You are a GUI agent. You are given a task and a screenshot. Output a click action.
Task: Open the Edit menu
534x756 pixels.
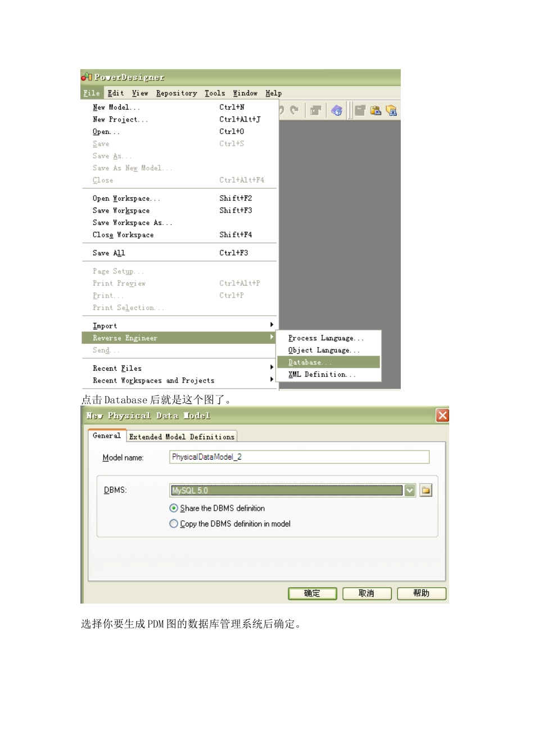coord(116,93)
